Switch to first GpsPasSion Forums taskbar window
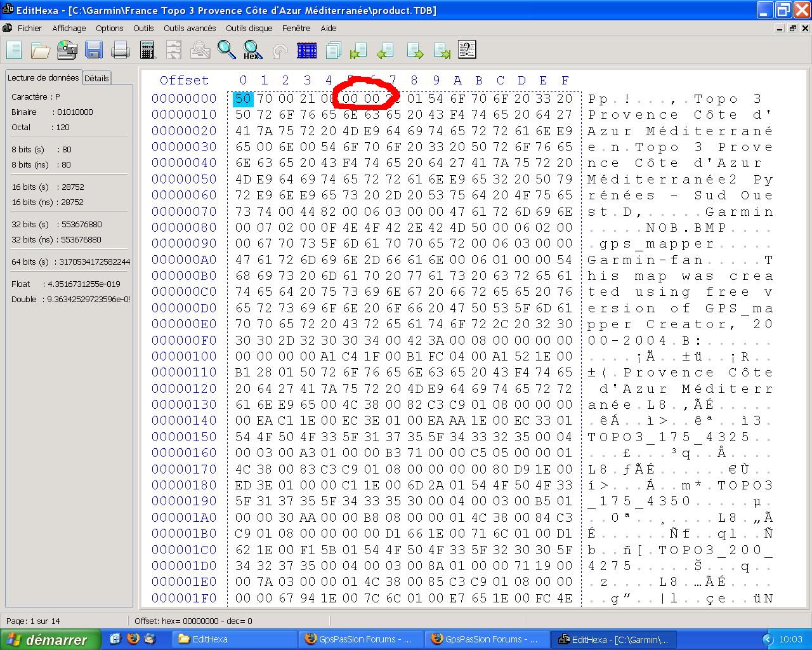The image size is (812, 650). click(x=360, y=639)
